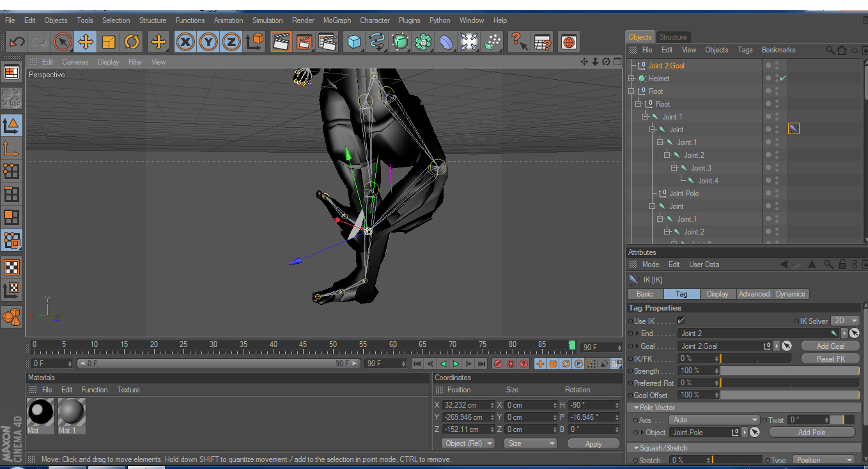Click the Add Goal button
This screenshot has height=469, width=868.
pos(830,346)
